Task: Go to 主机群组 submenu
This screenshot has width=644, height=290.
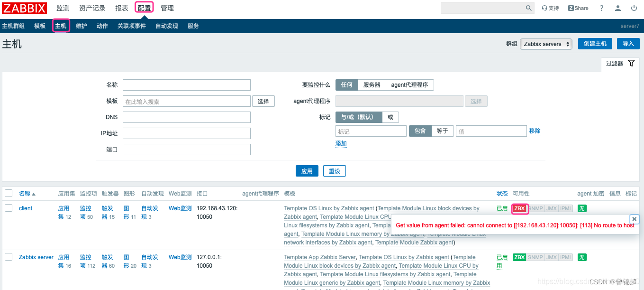Action: (x=13, y=26)
